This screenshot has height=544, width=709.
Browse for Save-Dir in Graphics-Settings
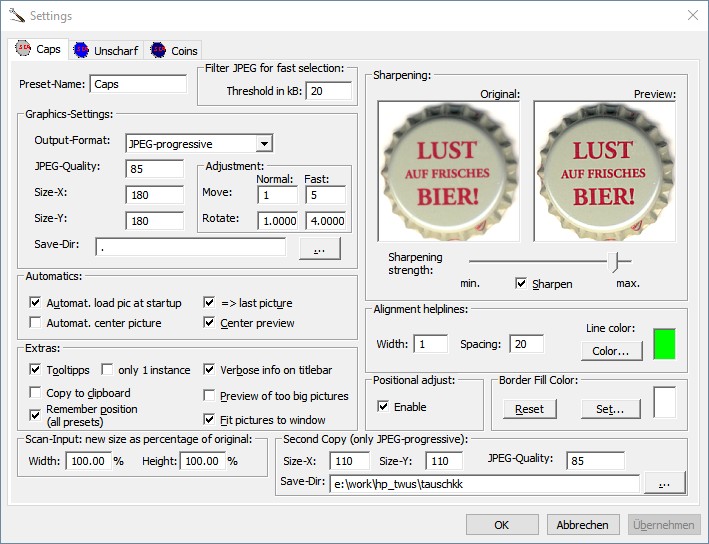(319, 247)
